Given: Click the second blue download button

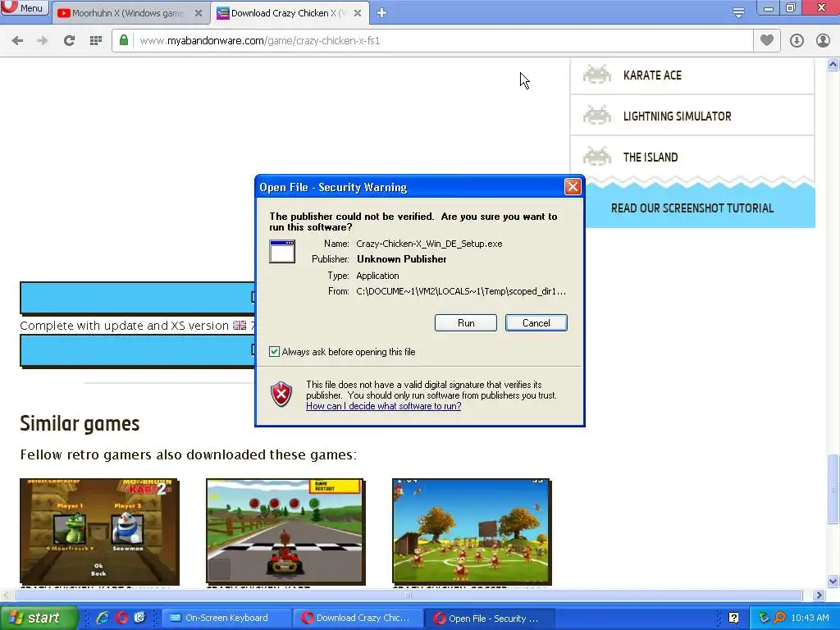Looking at the screenshot, I should coord(137,350).
